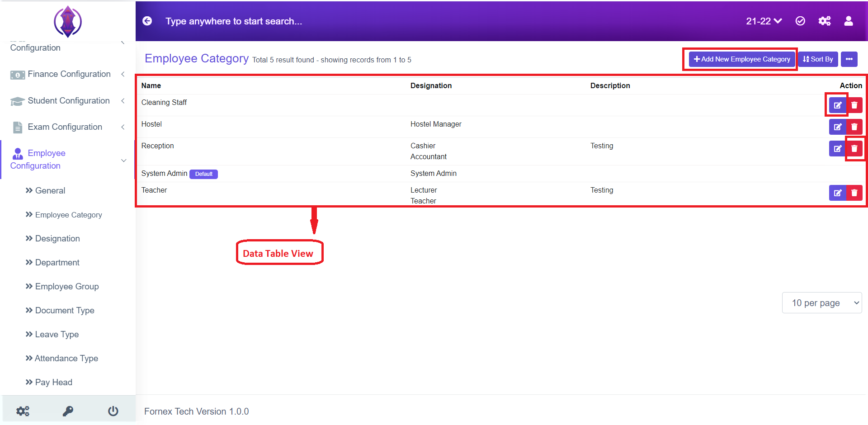Click the Employee Configuration person icon
Viewport: 868px width, 425px height.
pos(18,154)
